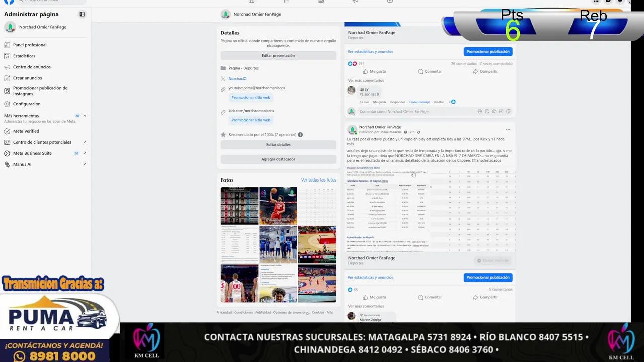Click Ver estadísticas y anuncios on La caza post
Screen dimensions: 644x362
click(370, 277)
